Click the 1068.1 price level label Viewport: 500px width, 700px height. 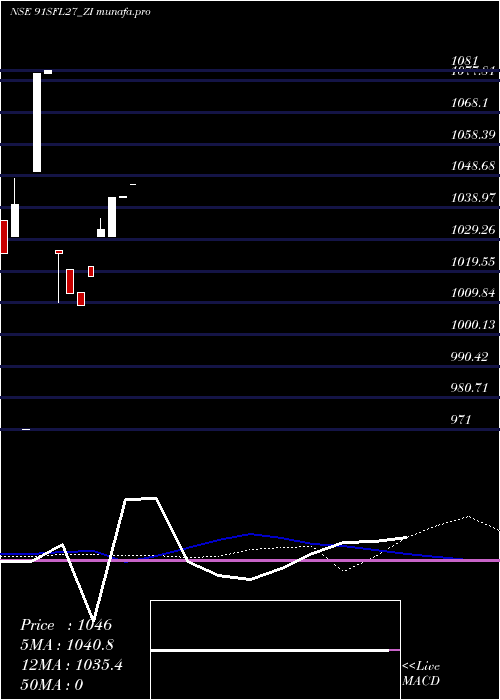click(469, 103)
